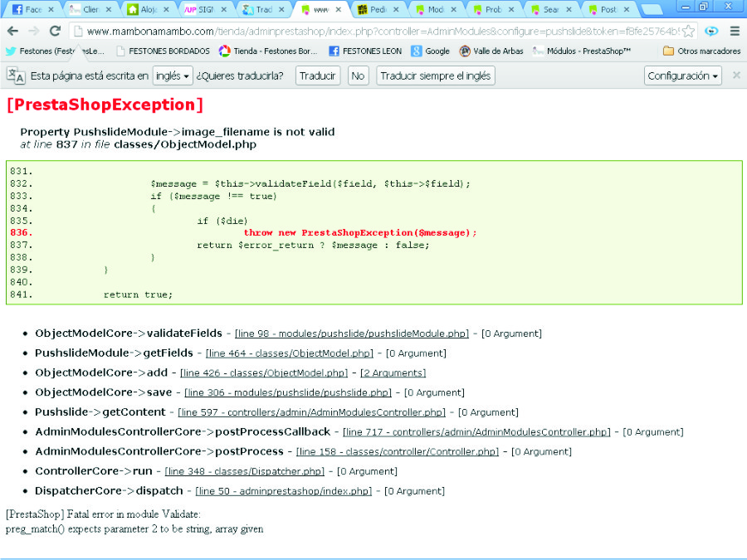Open the Otros marcadores folder
The image size is (747, 560).
(x=701, y=51)
